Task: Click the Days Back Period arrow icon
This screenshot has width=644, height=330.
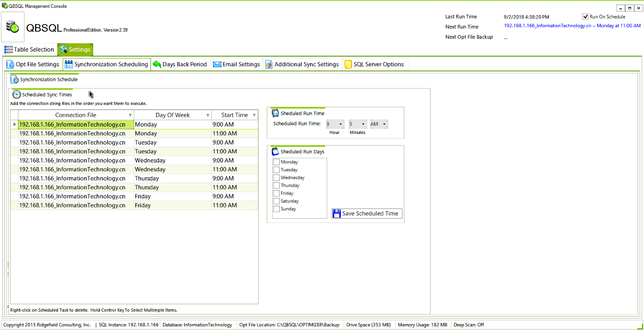Action: [157, 64]
